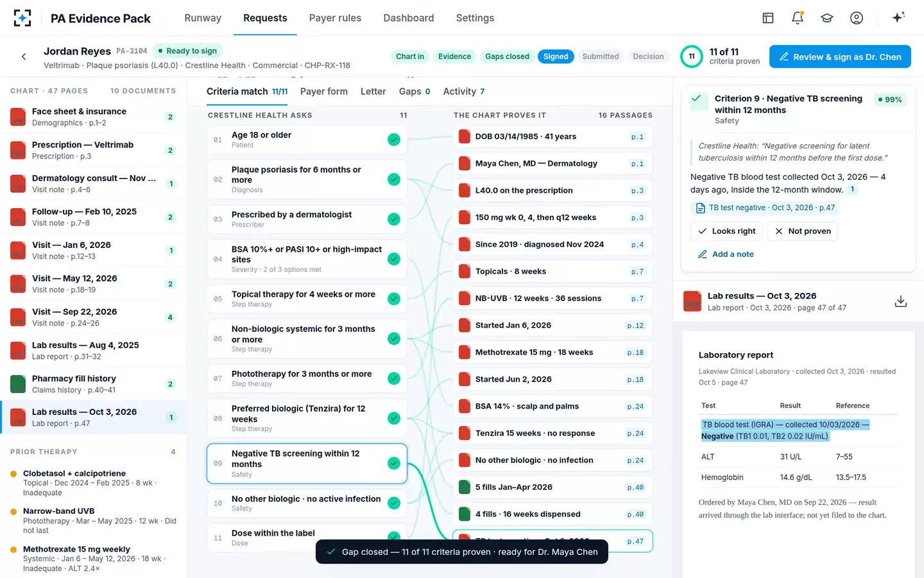Open the Settings tab
The height and width of the screenshot is (578, 924).
point(475,18)
